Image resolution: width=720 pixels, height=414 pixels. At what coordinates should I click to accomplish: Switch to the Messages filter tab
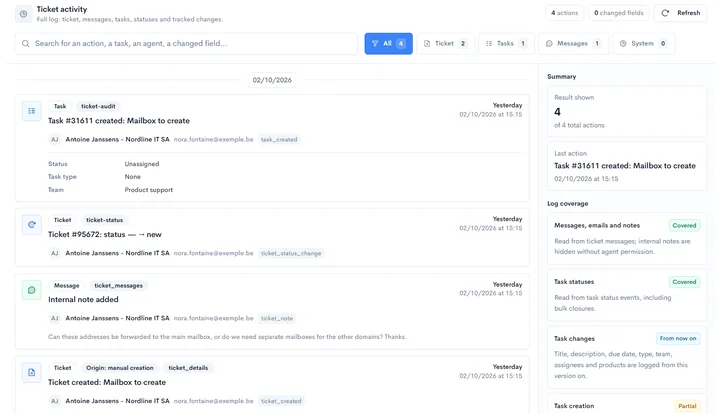[573, 44]
